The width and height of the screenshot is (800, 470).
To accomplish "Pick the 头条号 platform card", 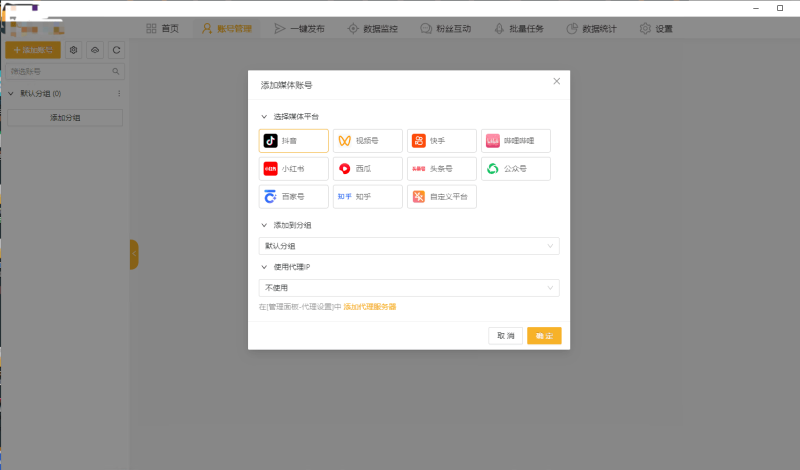I will (441, 168).
